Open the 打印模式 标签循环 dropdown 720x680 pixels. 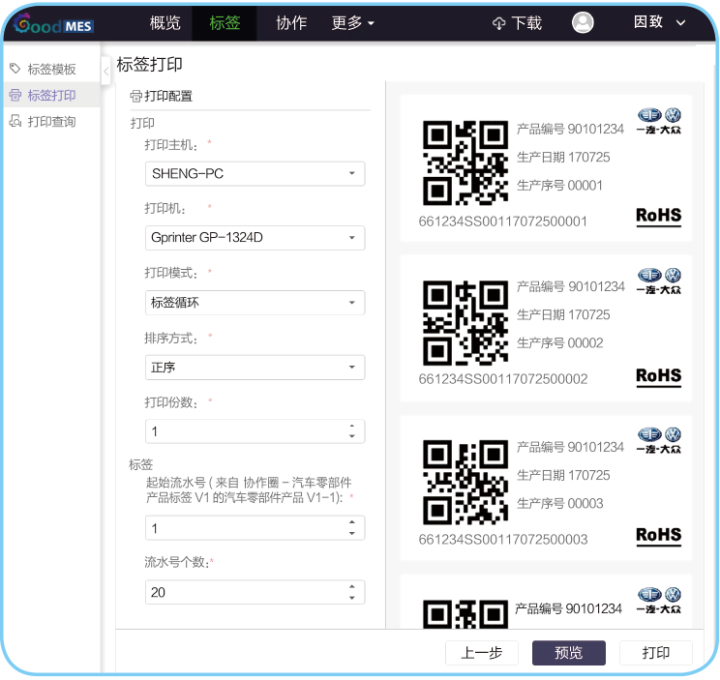255,303
